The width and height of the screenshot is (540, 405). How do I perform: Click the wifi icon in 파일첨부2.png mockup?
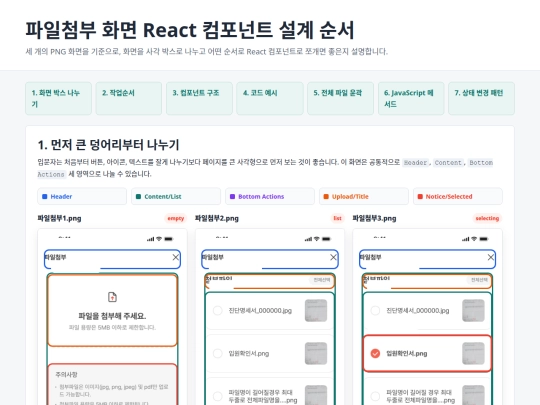coord(316,239)
